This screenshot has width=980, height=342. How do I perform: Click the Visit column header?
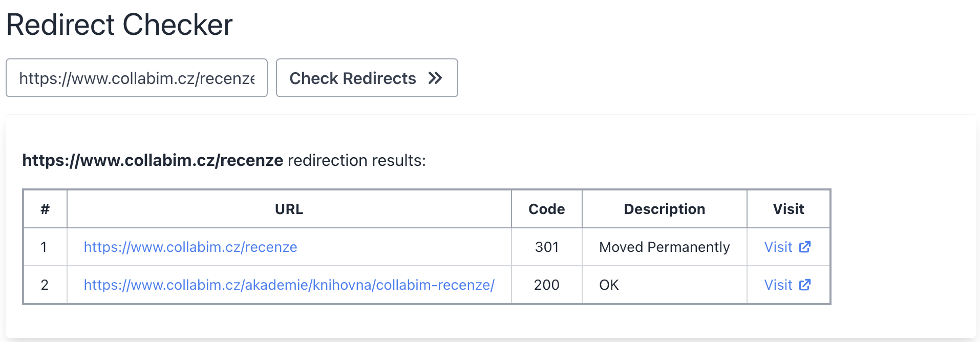pyautogui.click(x=789, y=209)
